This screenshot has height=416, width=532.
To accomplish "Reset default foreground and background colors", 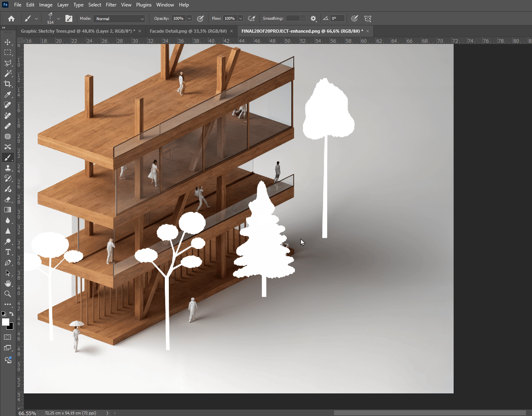I will pyautogui.click(x=4, y=314).
